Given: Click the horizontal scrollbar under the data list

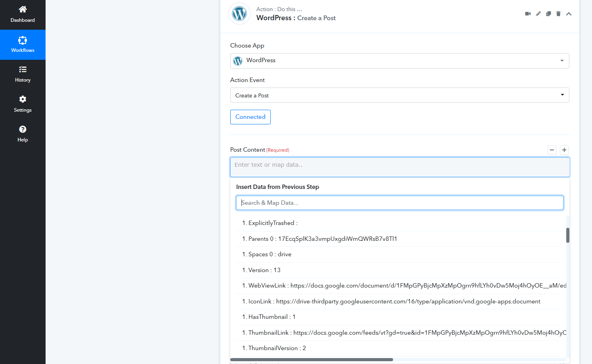Looking at the screenshot, I should (x=311, y=360).
